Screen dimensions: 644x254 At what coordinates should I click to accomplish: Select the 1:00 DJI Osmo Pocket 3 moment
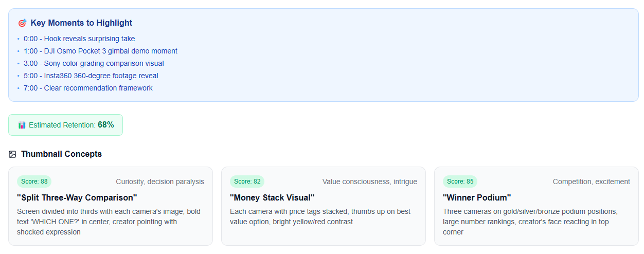point(100,51)
